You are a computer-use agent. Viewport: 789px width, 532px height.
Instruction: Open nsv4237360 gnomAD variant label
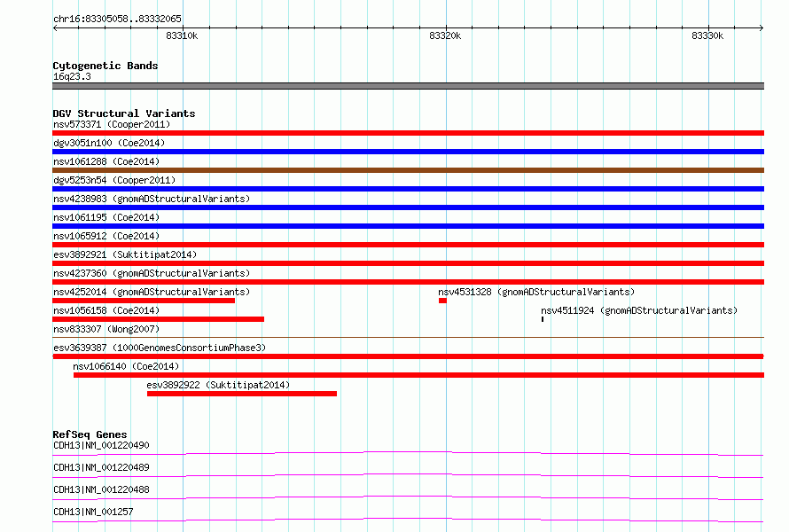tap(152, 273)
